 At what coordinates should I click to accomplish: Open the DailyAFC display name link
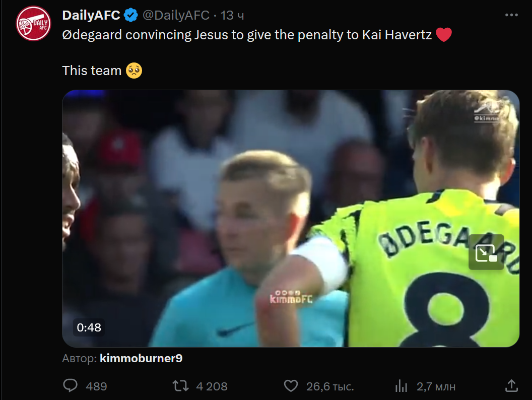click(91, 16)
